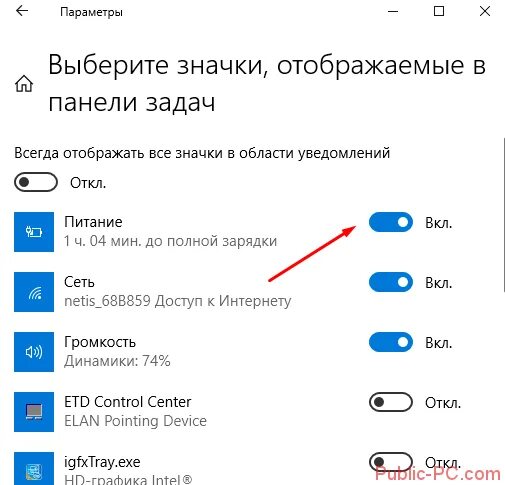
Task: Click the Громкость item label
Action: click(x=100, y=342)
